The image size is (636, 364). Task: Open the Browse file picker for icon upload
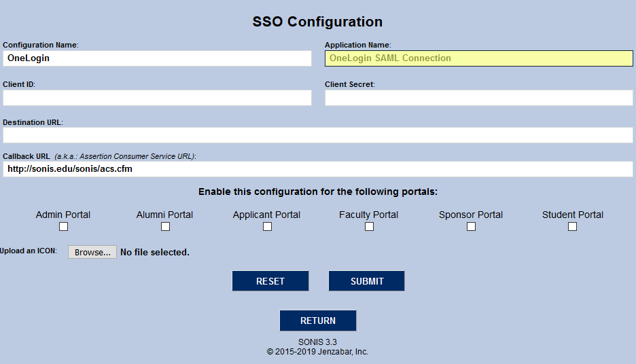(92, 252)
